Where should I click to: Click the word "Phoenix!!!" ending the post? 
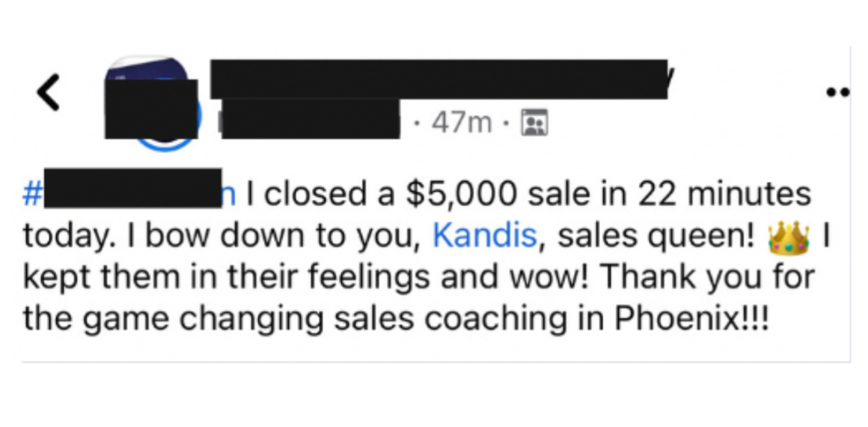[x=692, y=318]
